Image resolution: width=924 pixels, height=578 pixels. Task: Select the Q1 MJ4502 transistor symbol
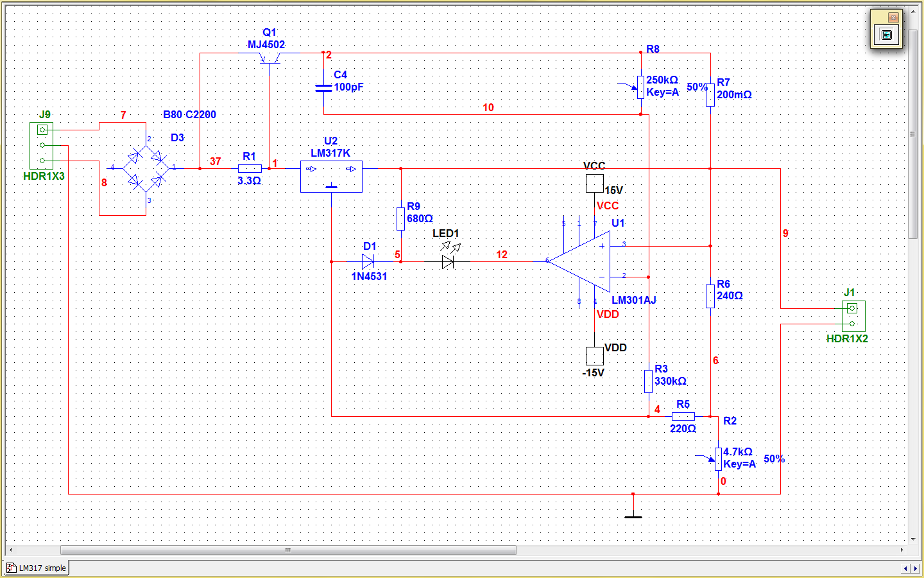(x=270, y=58)
